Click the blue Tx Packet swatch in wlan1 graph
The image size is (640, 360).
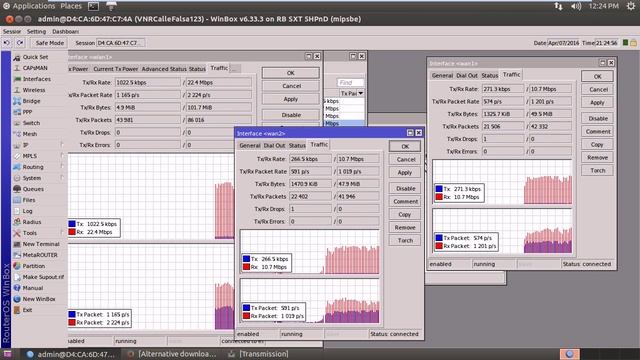pos(72,314)
